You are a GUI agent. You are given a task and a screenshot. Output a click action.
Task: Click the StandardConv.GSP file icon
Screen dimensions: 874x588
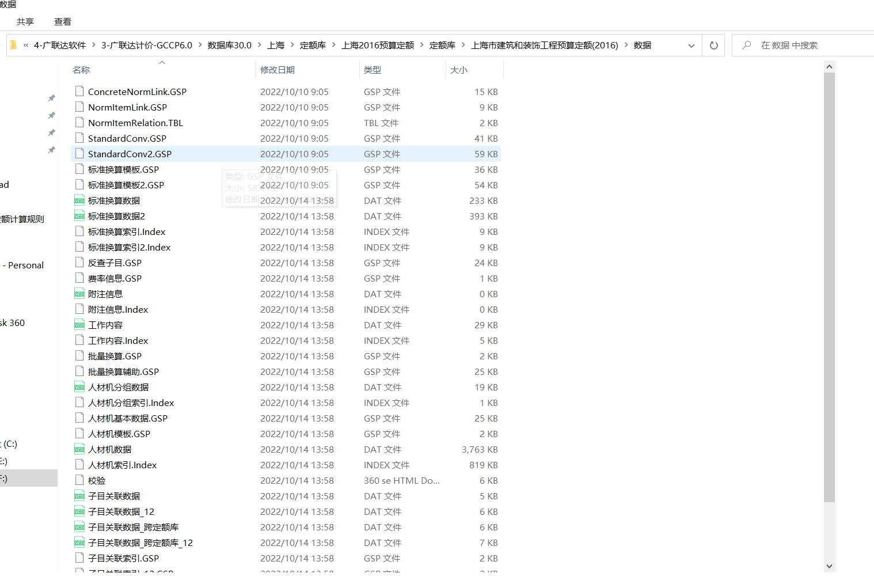coord(79,138)
